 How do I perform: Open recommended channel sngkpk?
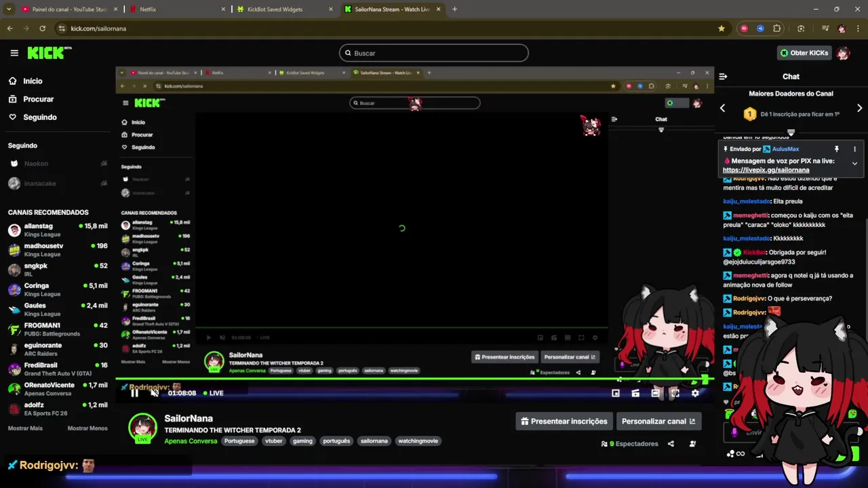[58, 269]
